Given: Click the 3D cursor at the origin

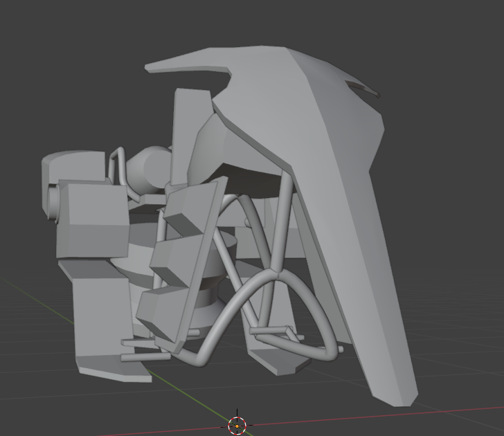Looking at the screenshot, I should 237,426.
